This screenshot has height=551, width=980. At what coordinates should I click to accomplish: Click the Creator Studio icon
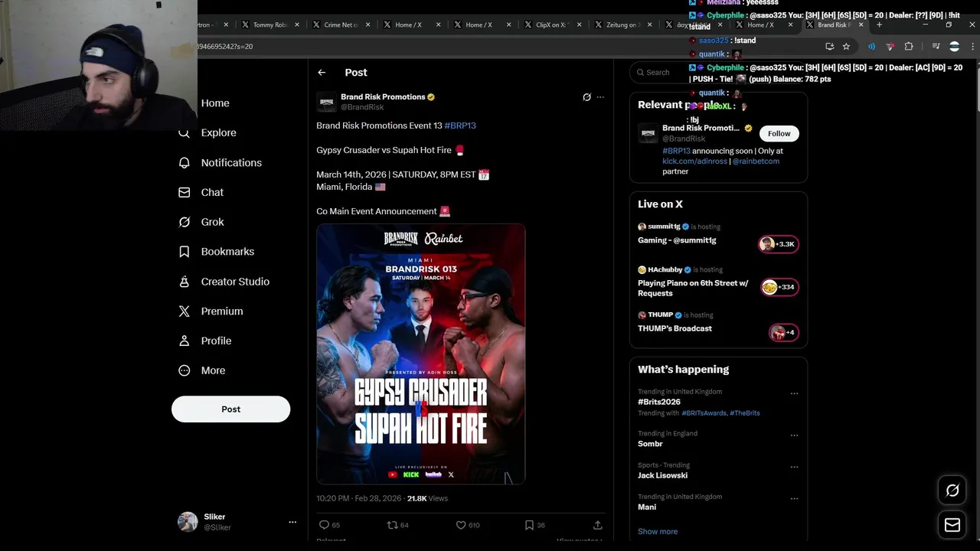(x=184, y=282)
